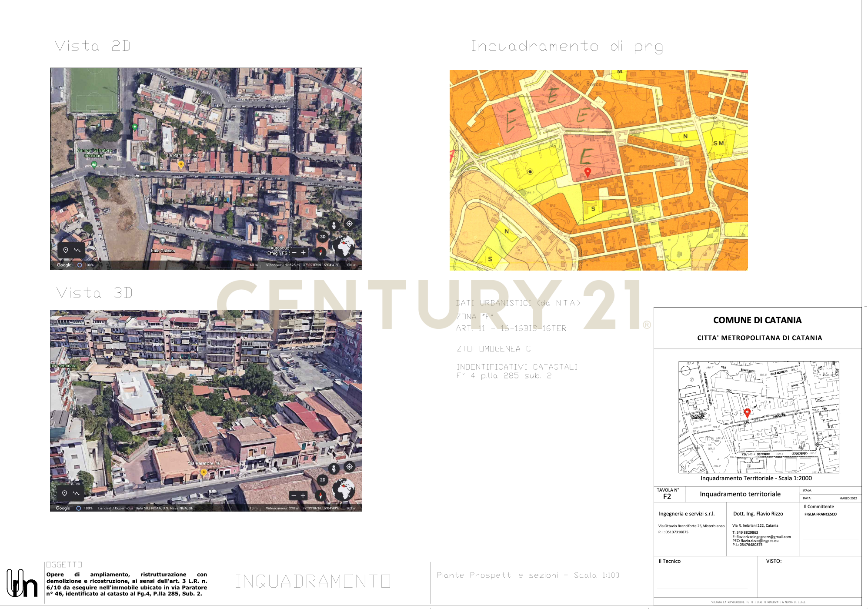Click the green Campo Salvatore Seminara pin
This screenshot has height=609, width=868.
tap(94, 165)
